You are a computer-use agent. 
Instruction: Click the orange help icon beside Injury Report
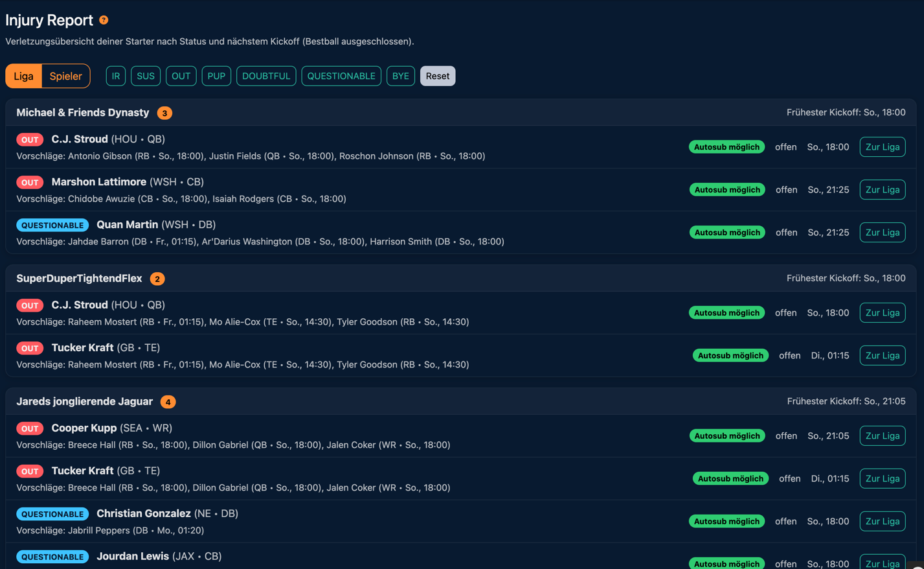[104, 20]
